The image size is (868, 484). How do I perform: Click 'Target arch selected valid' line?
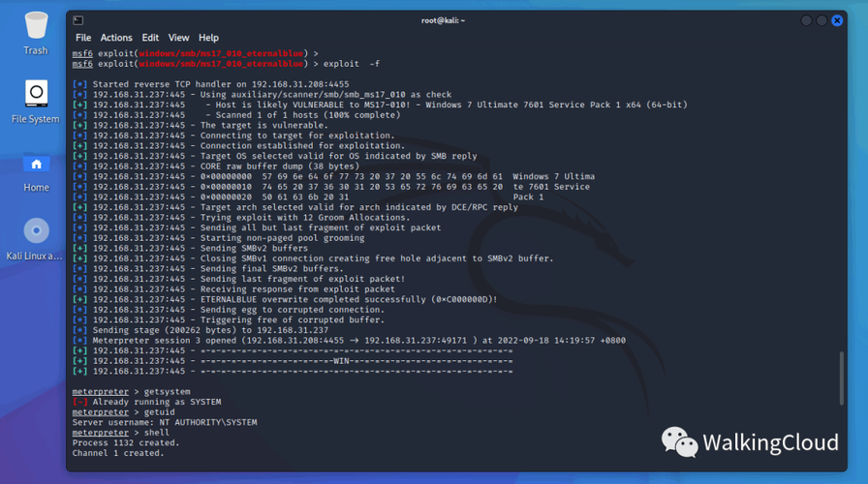[x=295, y=207]
